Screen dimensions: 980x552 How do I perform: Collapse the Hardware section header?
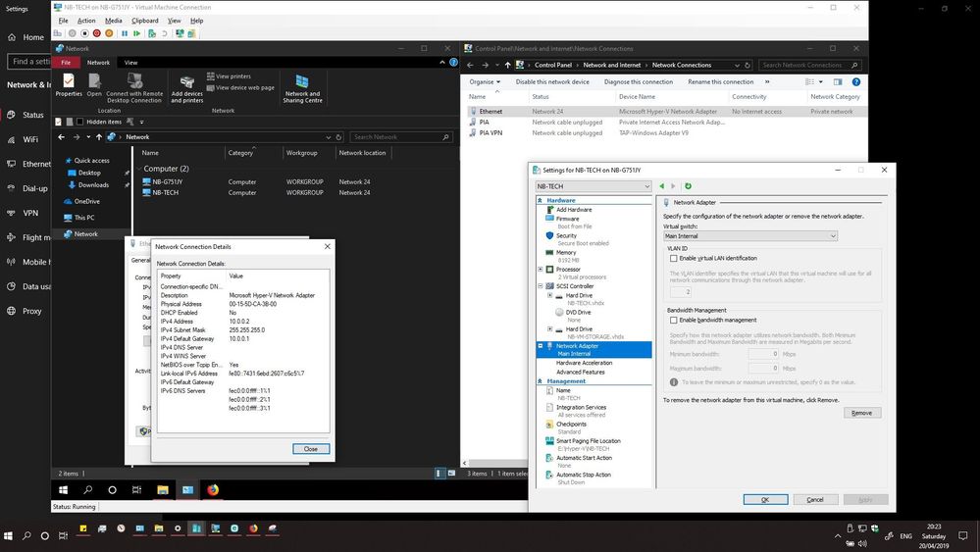[540, 200]
